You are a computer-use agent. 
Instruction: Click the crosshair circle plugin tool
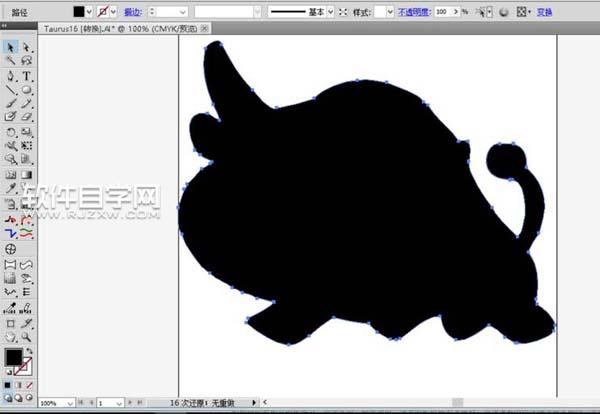(x=10, y=249)
